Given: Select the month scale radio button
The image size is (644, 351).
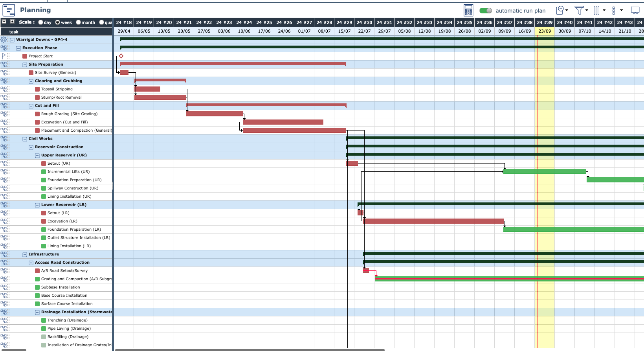Looking at the screenshot, I should [x=79, y=22].
